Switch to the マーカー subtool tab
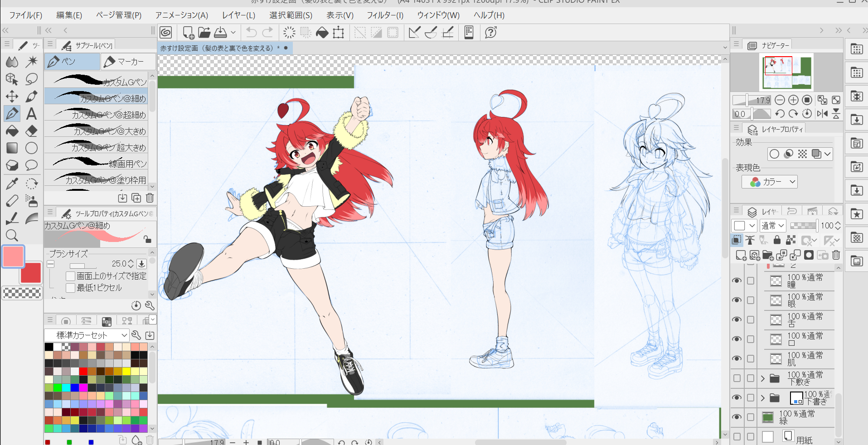 (x=127, y=61)
